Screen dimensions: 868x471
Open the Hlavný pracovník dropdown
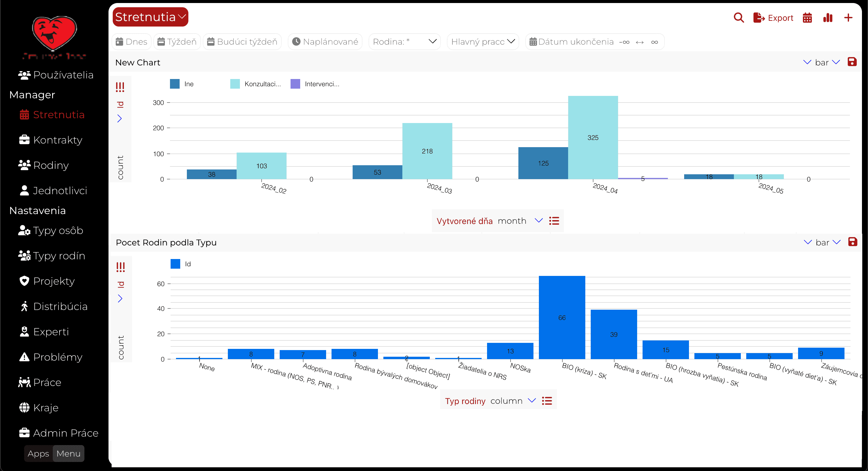tap(483, 42)
